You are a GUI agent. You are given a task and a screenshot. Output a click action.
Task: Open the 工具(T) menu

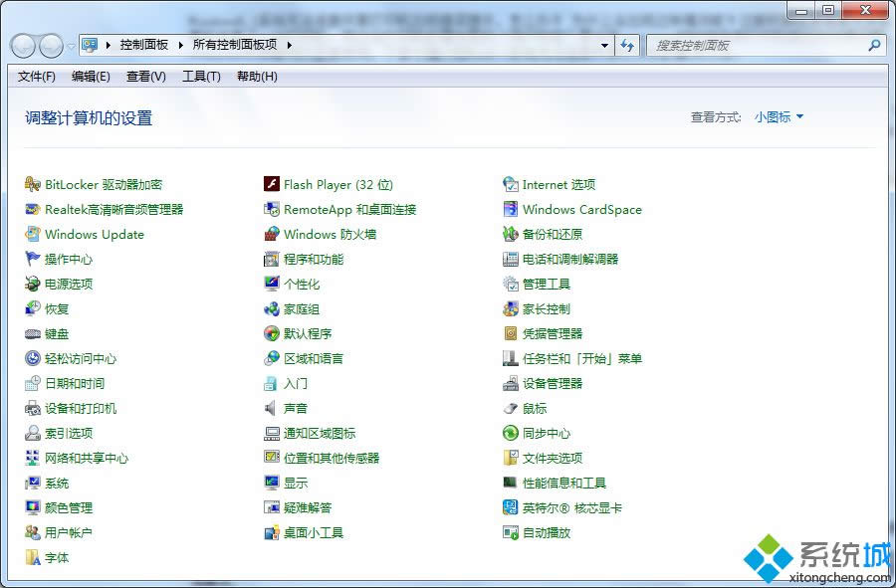point(199,77)
